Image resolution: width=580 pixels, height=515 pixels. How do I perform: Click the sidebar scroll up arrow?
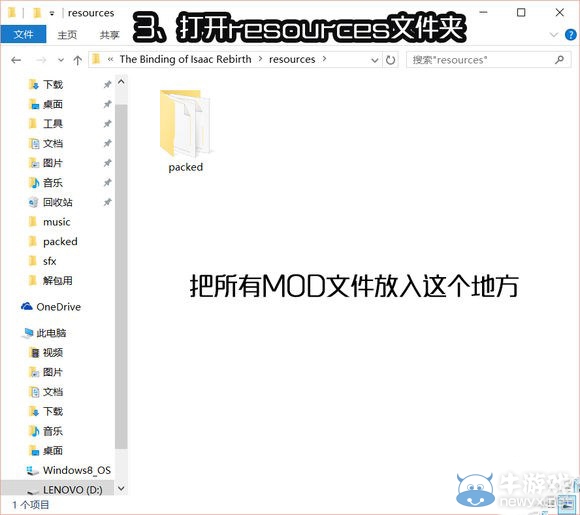121,82
